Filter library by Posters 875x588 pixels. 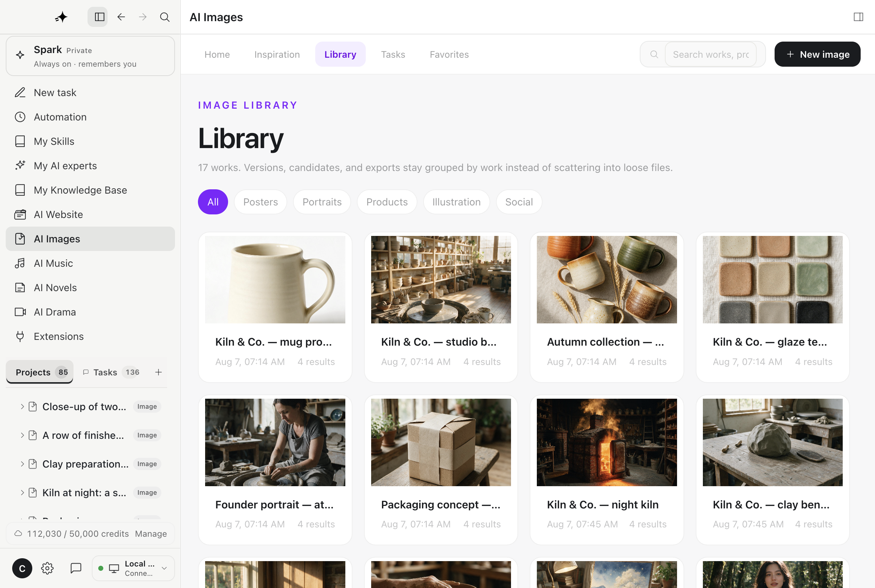pos(261,202)
